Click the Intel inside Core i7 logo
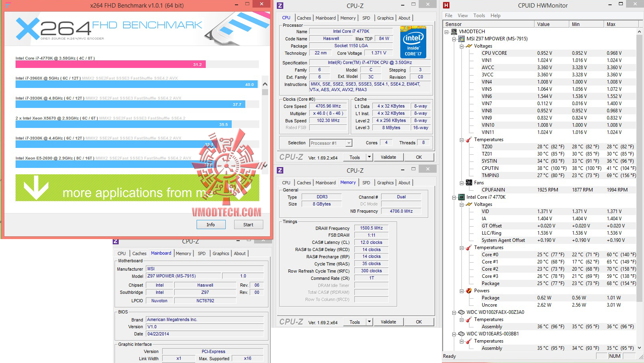 click(413, 42)
